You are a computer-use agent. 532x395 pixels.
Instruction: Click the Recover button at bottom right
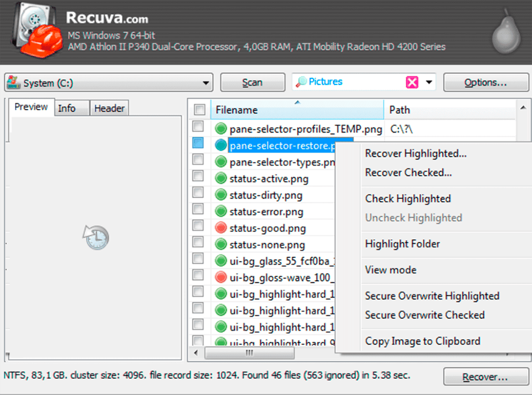pos(486,376)
